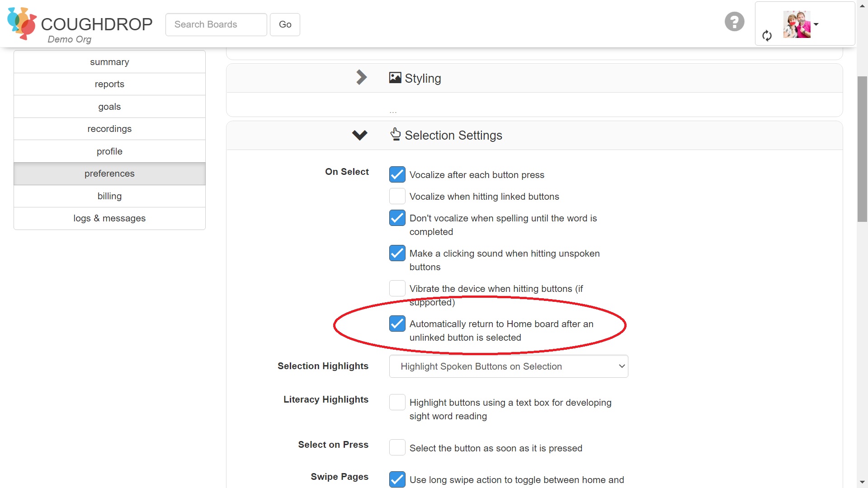Open the recordings tab
868x488 pixels.
coord(109,129)
